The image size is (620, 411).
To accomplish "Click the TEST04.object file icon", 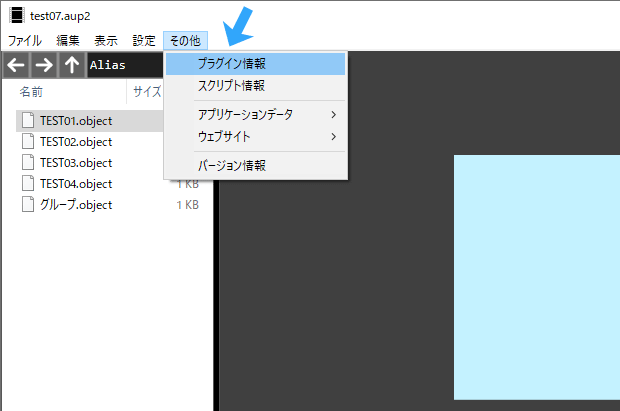I will pyautogui.click(x=28, y=184).
